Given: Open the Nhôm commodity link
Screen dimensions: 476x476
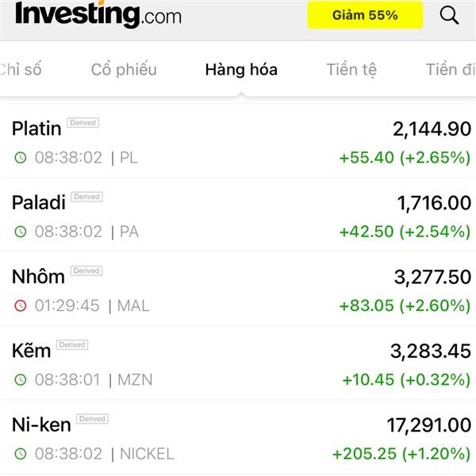Looking at the screenshot, I should point(38,277).
